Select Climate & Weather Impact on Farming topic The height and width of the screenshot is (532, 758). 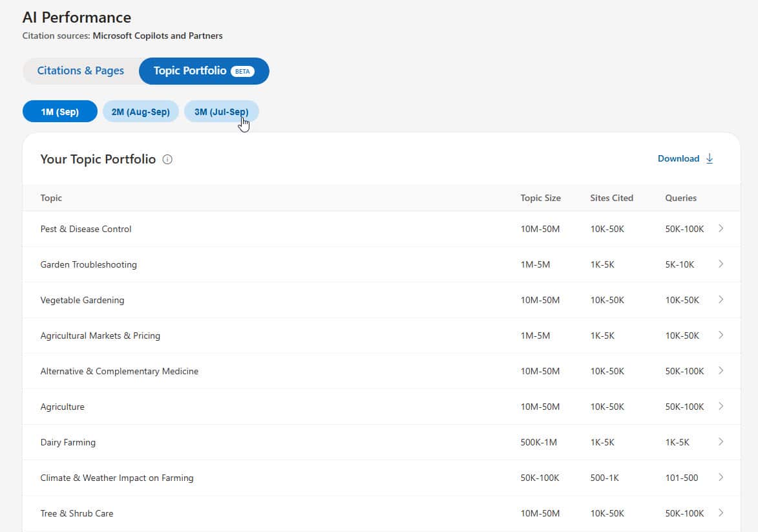[117, 478]
